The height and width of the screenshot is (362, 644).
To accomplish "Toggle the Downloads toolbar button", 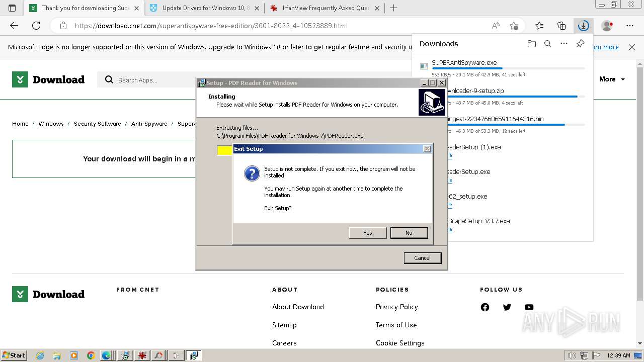I will [583, 26].
